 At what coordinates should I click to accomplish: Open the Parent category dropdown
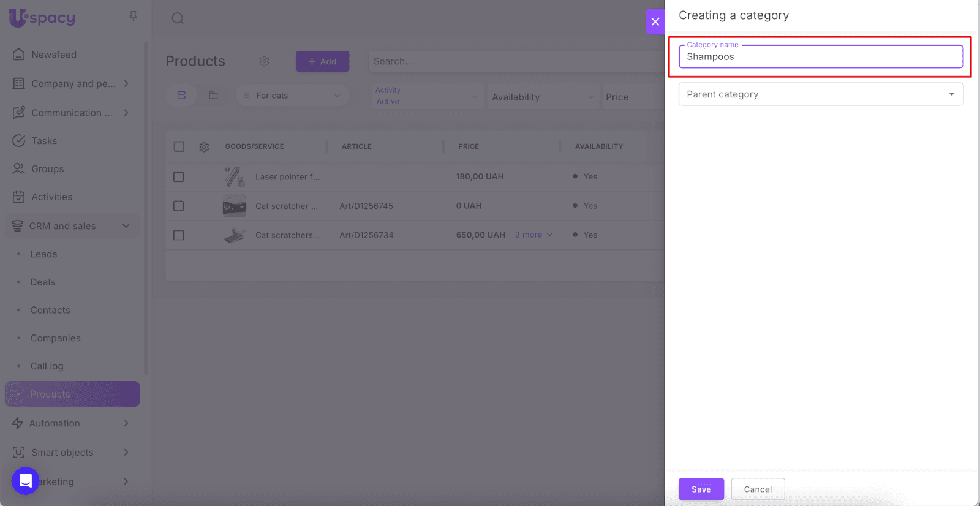click(820, 94)
